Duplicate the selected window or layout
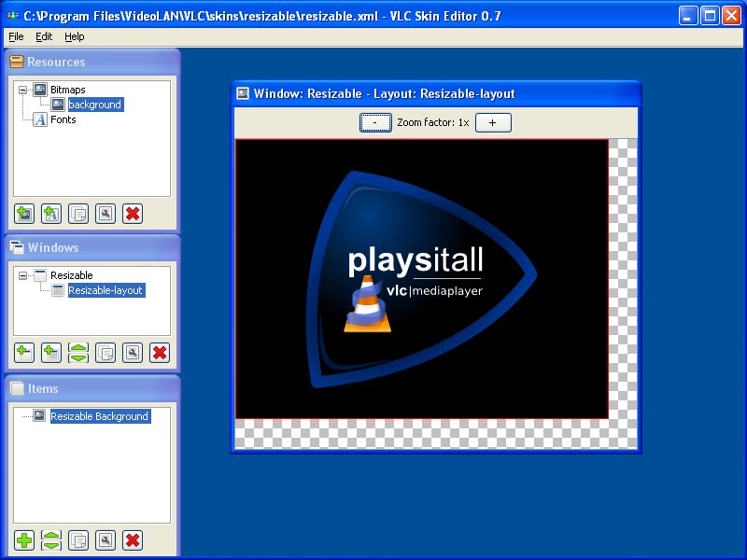The width and height of the screenshot is (747, 560). click(106, 353)
